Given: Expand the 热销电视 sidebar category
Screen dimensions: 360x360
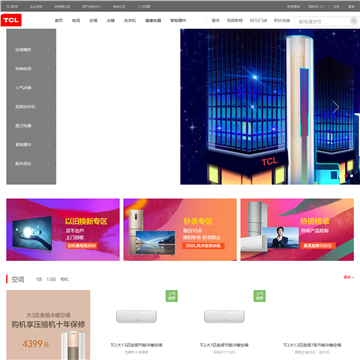Looking at the screenshot, I should click(x=31, y=69).
